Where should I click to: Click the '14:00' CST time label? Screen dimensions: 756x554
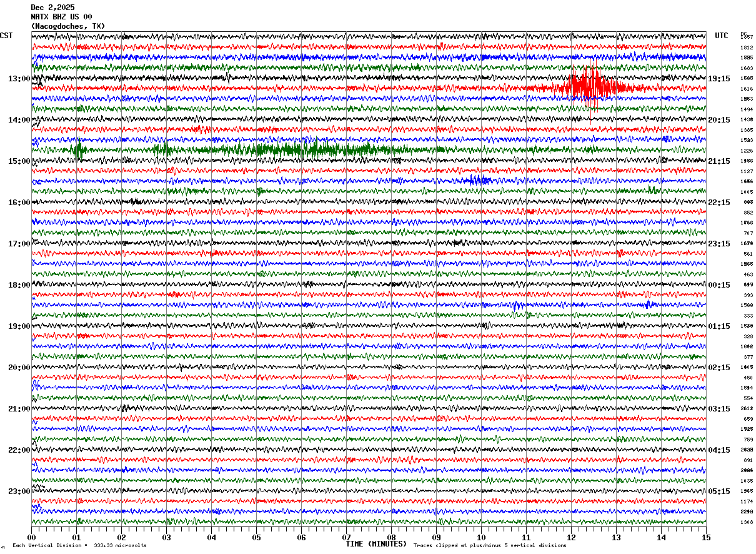19,120
